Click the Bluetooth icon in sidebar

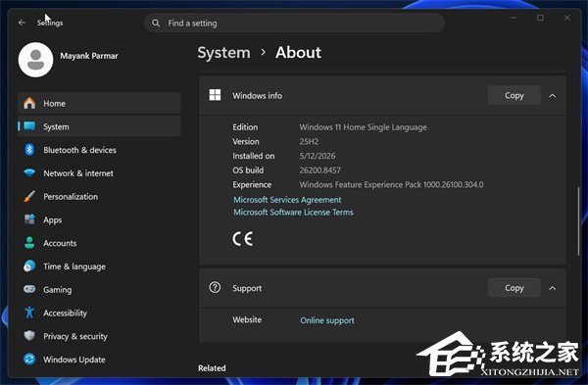(29, 150)
